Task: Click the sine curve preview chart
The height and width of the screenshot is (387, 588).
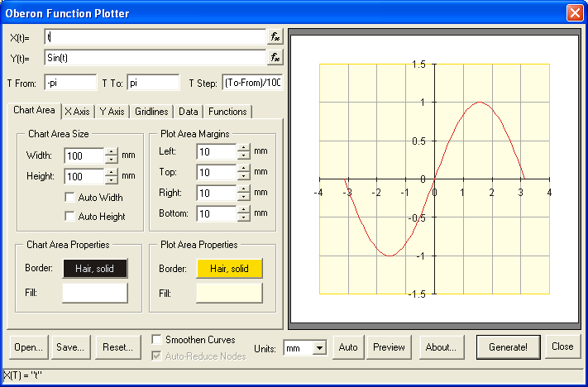Action: pyautogui.click(x=434, y=179)
